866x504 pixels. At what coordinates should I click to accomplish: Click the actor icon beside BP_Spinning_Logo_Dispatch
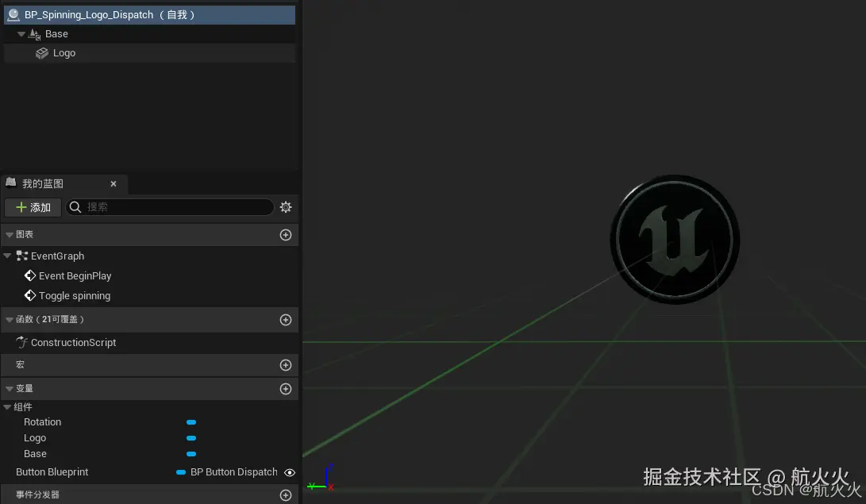tap(13, 15)
